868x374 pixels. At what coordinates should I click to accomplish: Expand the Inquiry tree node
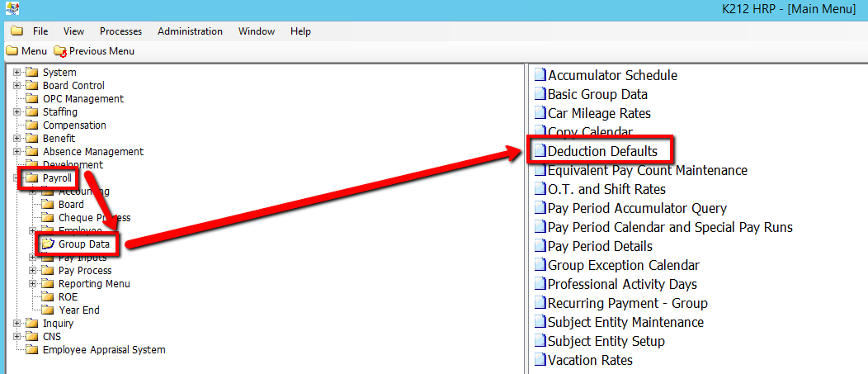point(17,324)
